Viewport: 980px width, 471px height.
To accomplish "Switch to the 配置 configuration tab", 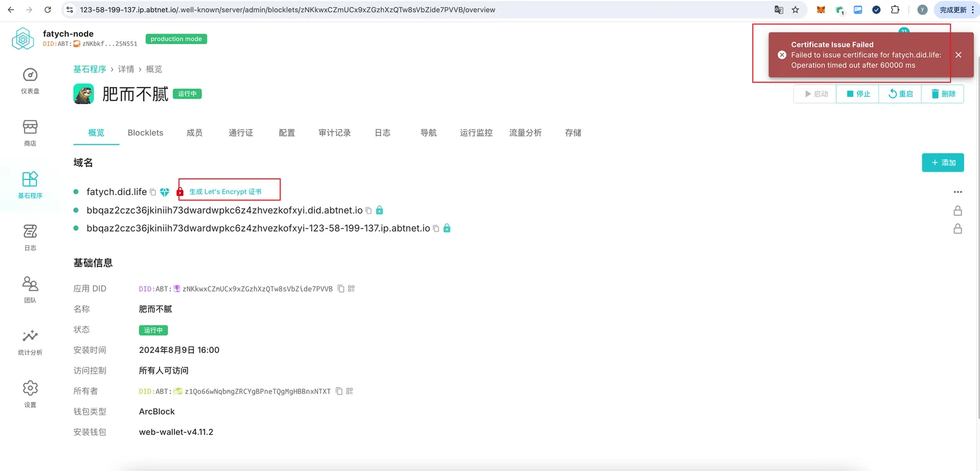I will (x=287, y=133).
